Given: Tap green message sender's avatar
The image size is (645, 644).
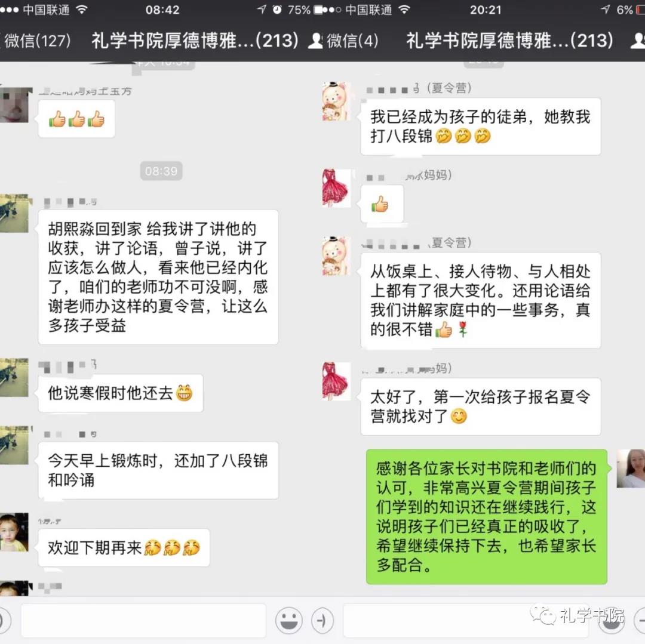Looking at the screenshot, I should (631, 468).
